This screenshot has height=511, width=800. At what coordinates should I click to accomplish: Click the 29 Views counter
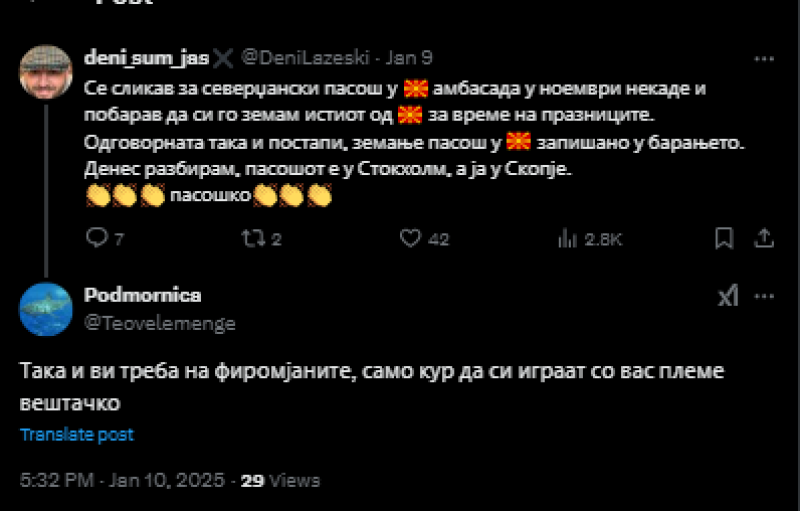[280, 480]
